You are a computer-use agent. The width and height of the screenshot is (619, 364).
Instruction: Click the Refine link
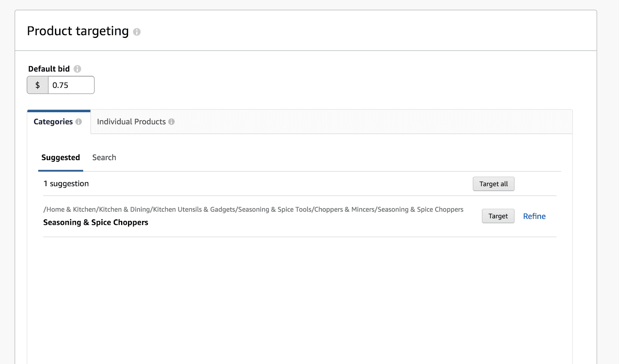pos(534,216)
